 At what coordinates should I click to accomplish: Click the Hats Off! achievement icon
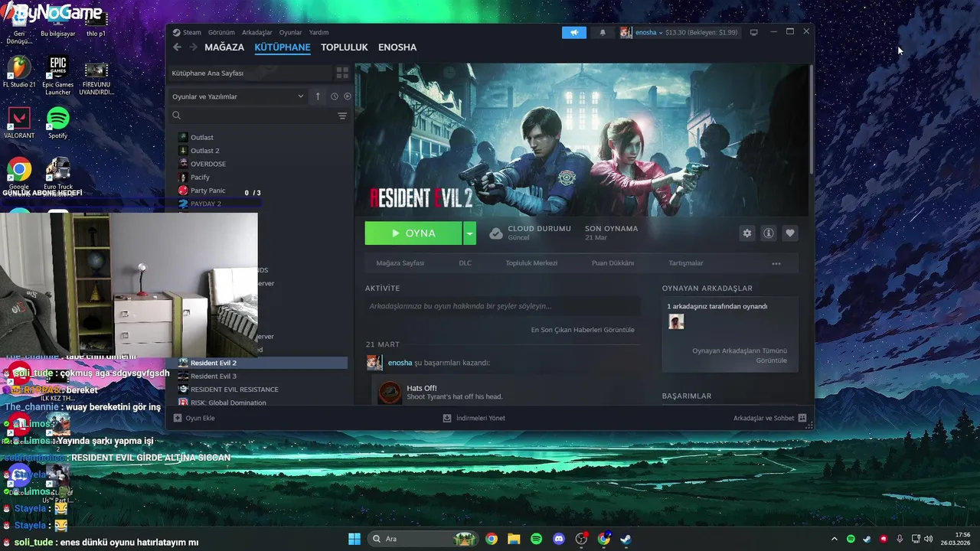pos(390,393)
